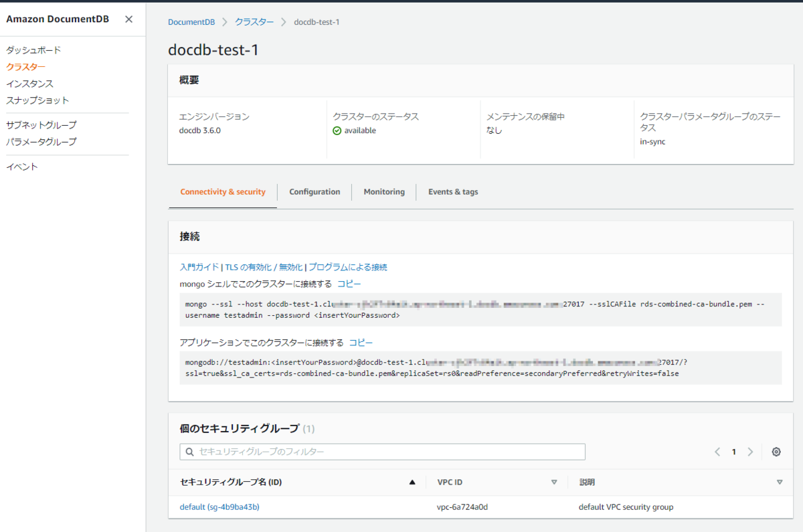Open TLS の有効化 / 無効化 link
This screenshot has height=532, width=803.
pos(264,267)
